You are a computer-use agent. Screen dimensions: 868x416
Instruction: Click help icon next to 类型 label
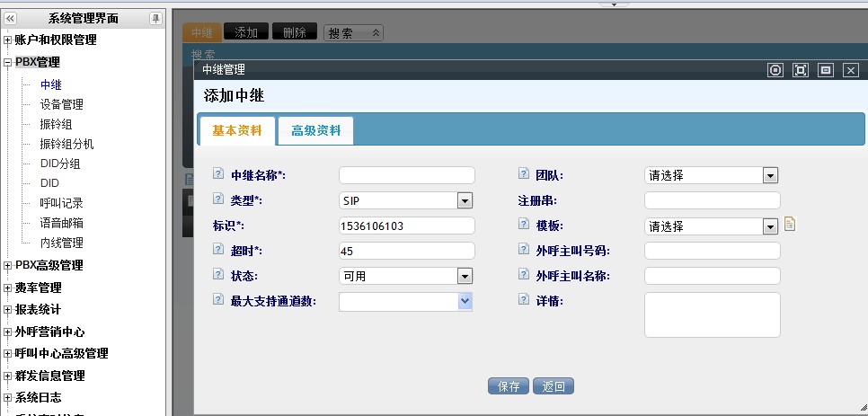[x=218, y=199]
